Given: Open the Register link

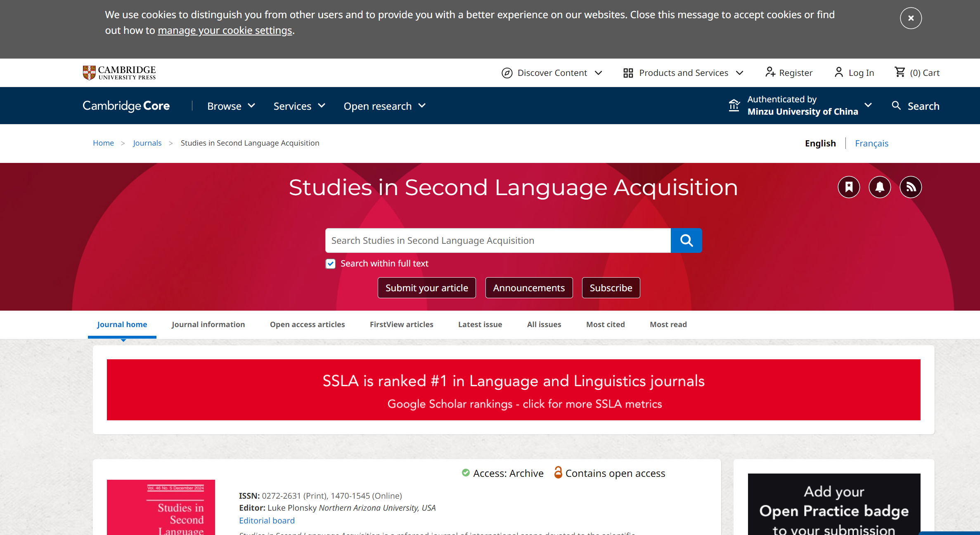Looking at the screenshot, I should 795,73.
